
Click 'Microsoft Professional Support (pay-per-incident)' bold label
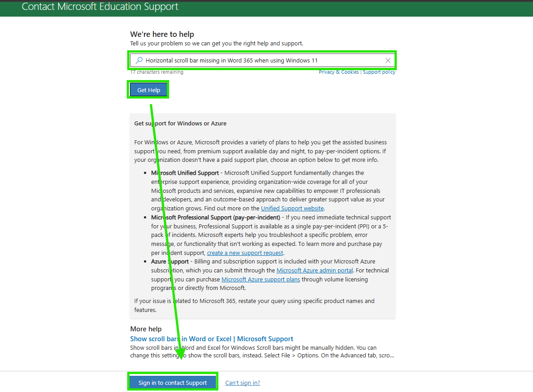click(215, 218)
